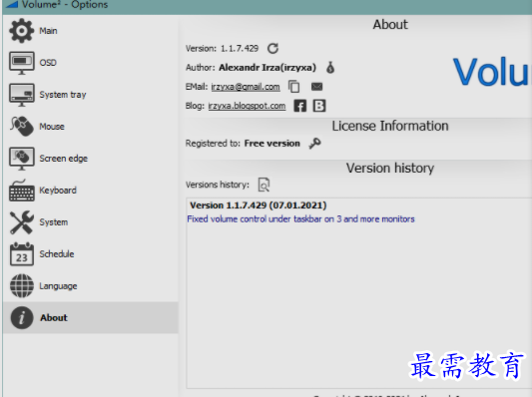532x397 pixels.
Task: Click the registration key icon
Action: [x=314, y=144]
